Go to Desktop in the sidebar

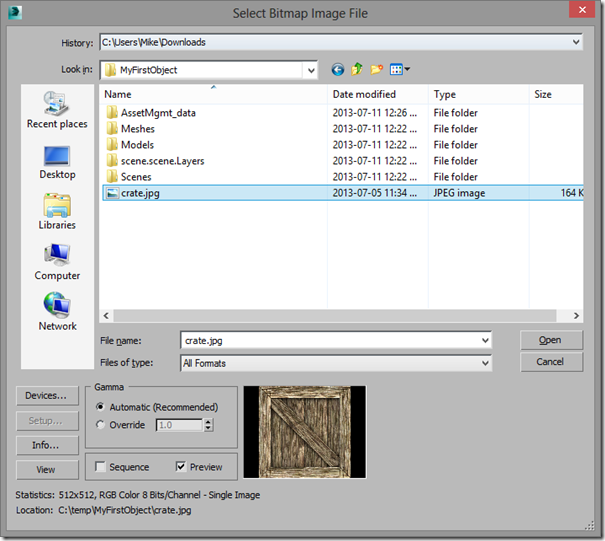(x=57, y=161)
